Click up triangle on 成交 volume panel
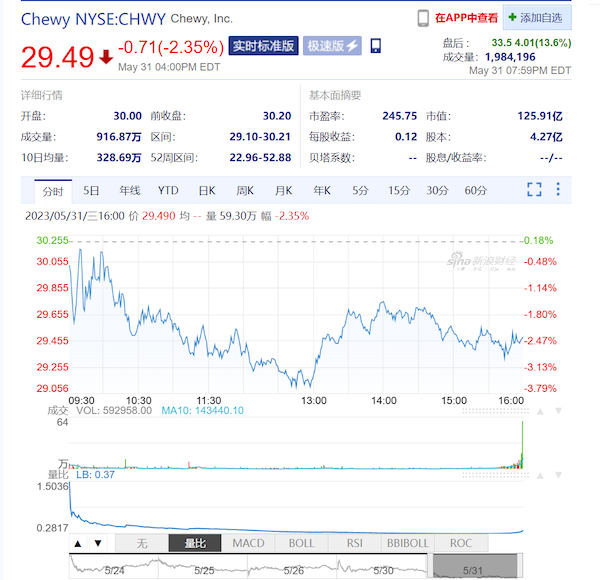 tap(540, 411)
